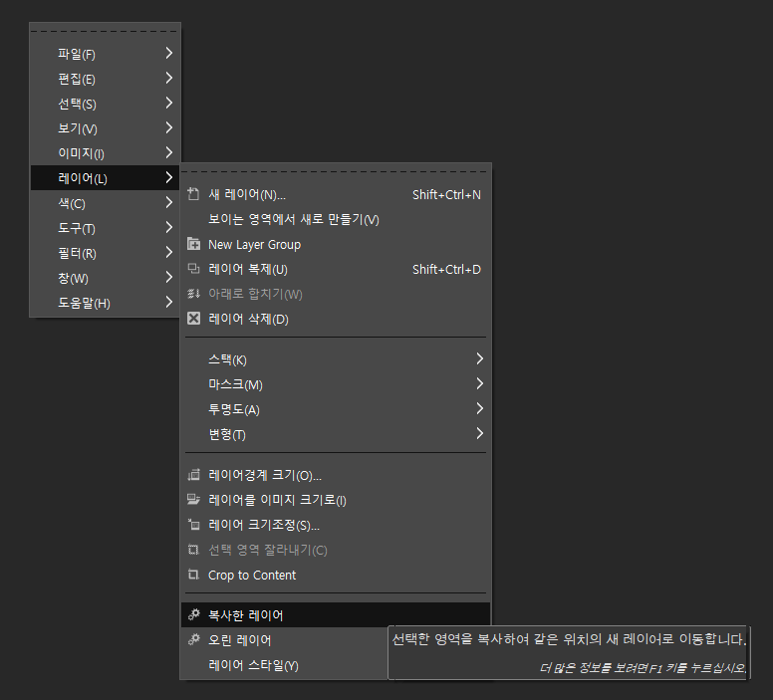
Task: Click the tooltip about copying selection
Action: pos(569,652)
